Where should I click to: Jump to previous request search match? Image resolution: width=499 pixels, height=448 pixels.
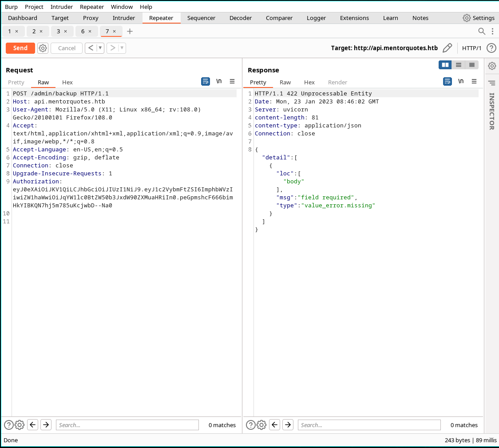(x=32, y=425)
